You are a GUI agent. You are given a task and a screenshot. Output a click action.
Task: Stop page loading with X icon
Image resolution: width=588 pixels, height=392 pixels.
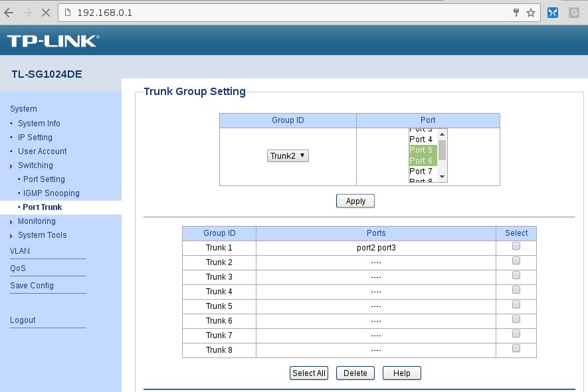[x=46, y=13]
